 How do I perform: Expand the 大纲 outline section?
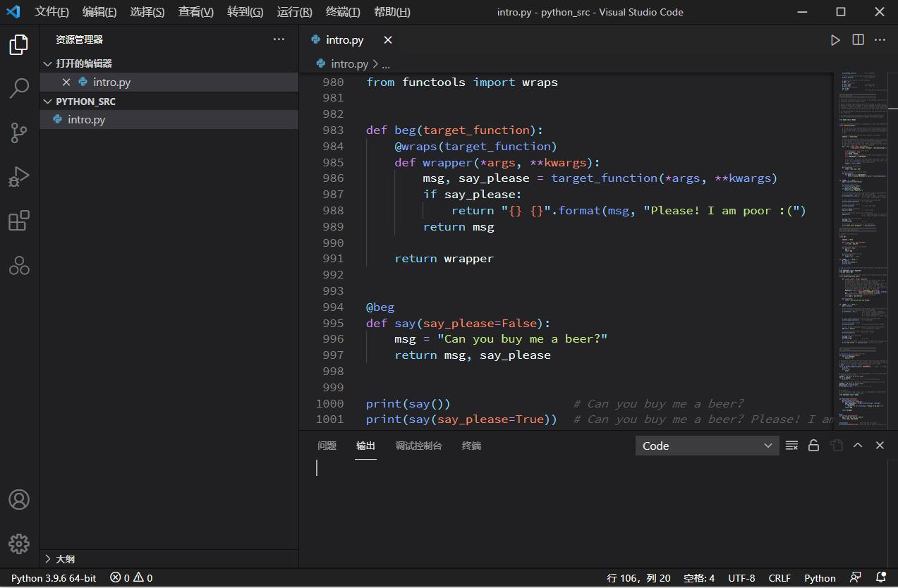pos(65,559)
